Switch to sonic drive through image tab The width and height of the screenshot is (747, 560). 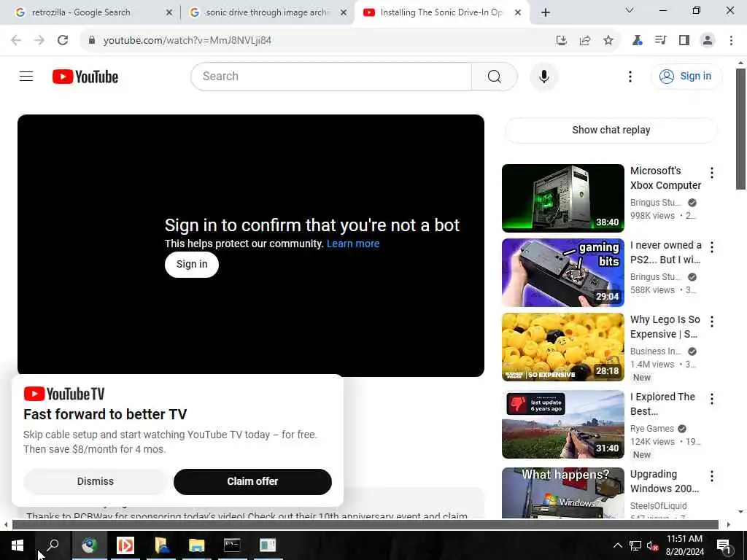coord(266,12)
